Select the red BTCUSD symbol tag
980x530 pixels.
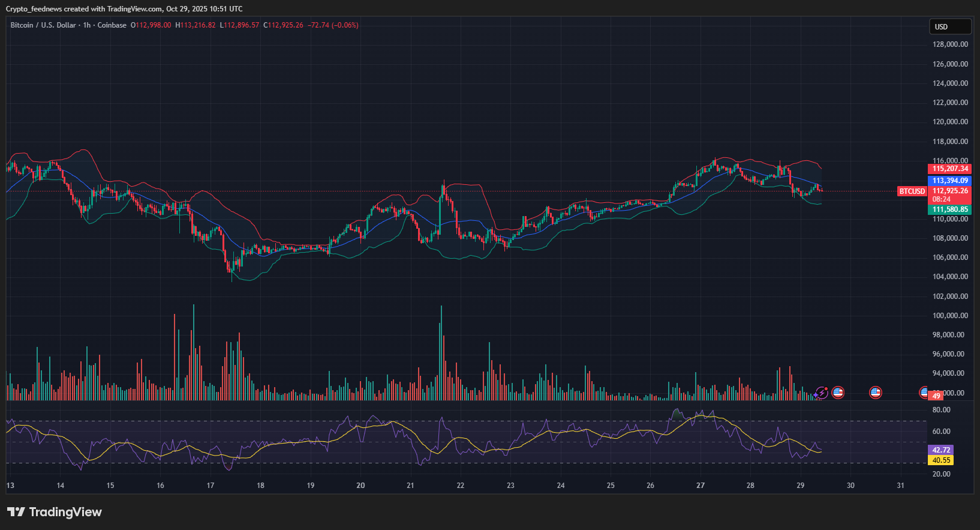point(912,191)
